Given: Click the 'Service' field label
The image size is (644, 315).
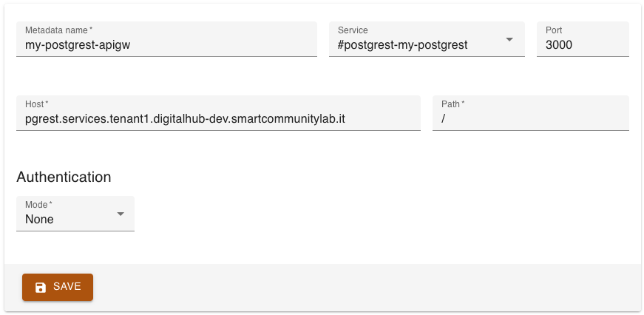Looking at the screenshot, I should pos(353,30).
